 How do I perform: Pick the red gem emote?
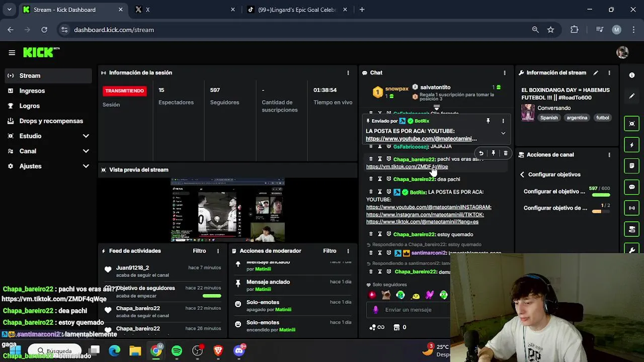pyautogui.click(x=372, y=295)
